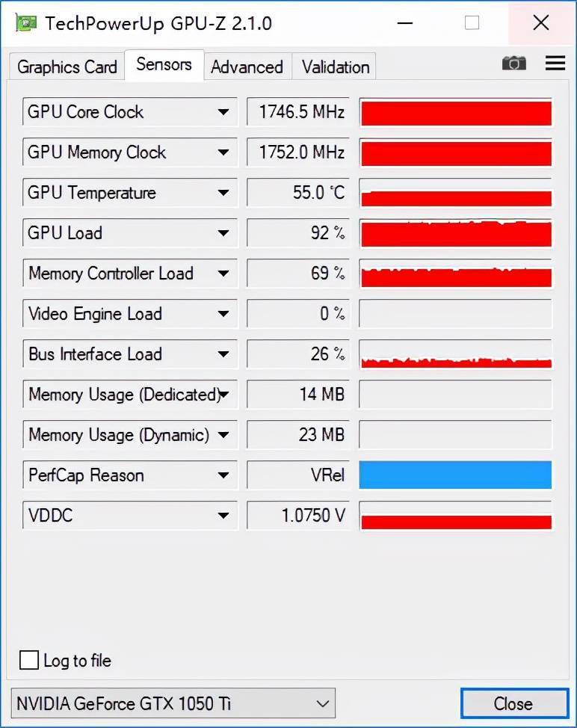Screen dimensions: 577x728
Task: Open the Memory Usage (Dynamic) dropdown arrow
Action: 223,434
